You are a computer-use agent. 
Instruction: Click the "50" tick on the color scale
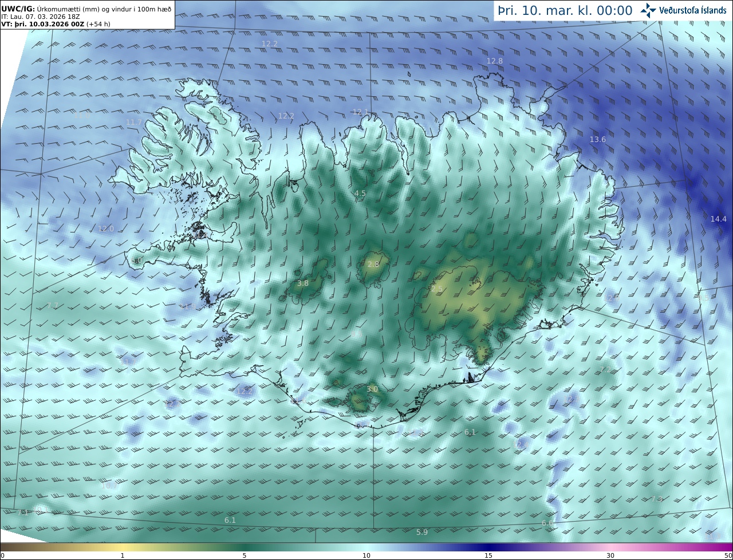(728, 555)
